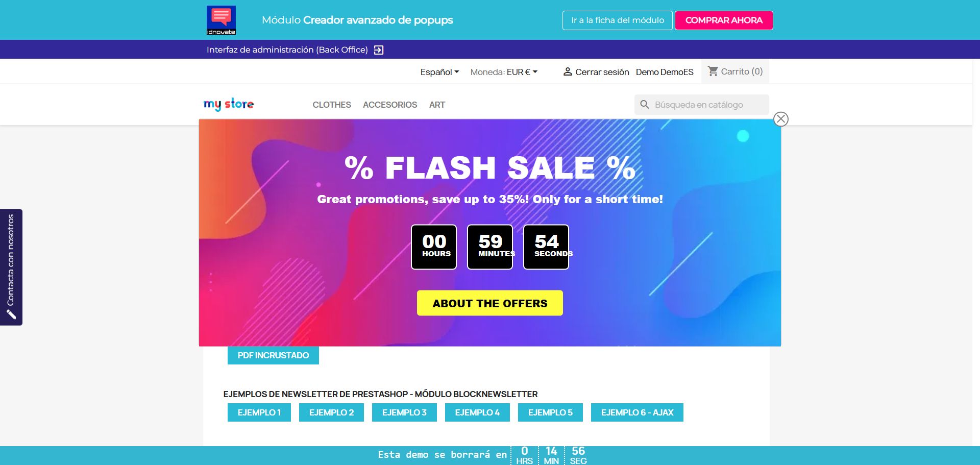Open the Art menu
The image size is (980, 465).
pyautogui.click(x=437, y=105)
